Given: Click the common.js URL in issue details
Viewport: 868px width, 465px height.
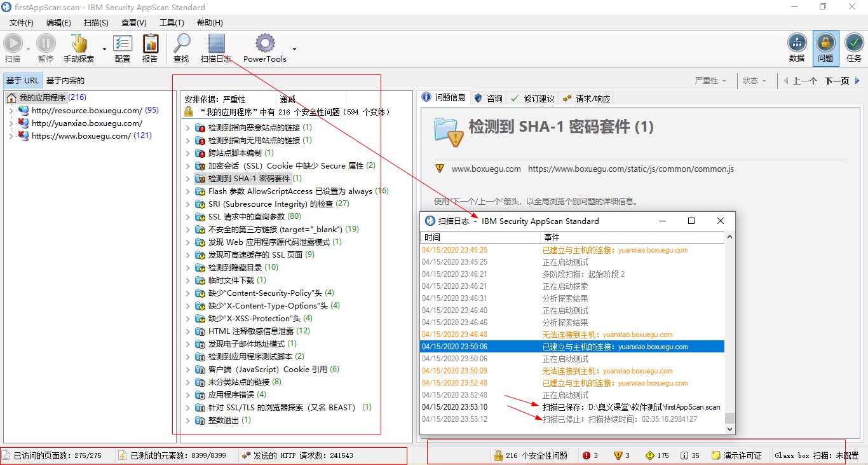Looking at the screenshot, I should pos(630,169).
